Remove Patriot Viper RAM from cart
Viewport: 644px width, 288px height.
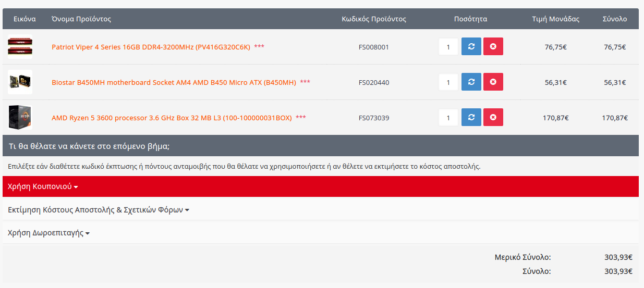493,47
